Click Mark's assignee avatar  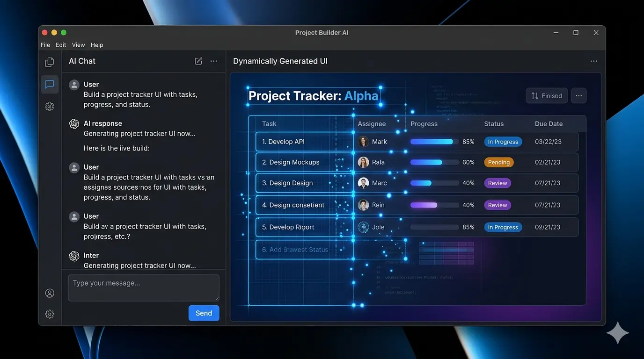point(363,142)
